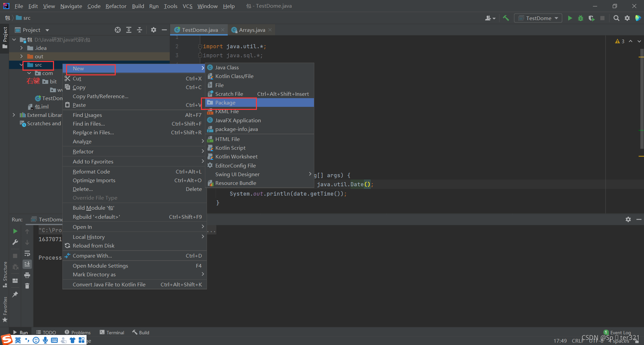Open the TODO tool window

coord(46,332)
